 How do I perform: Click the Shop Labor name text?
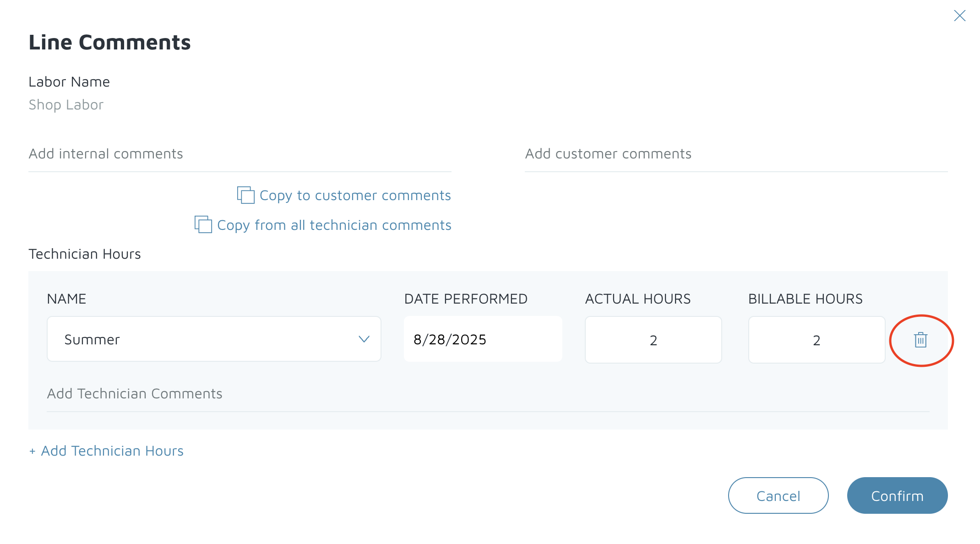point(66,105)
